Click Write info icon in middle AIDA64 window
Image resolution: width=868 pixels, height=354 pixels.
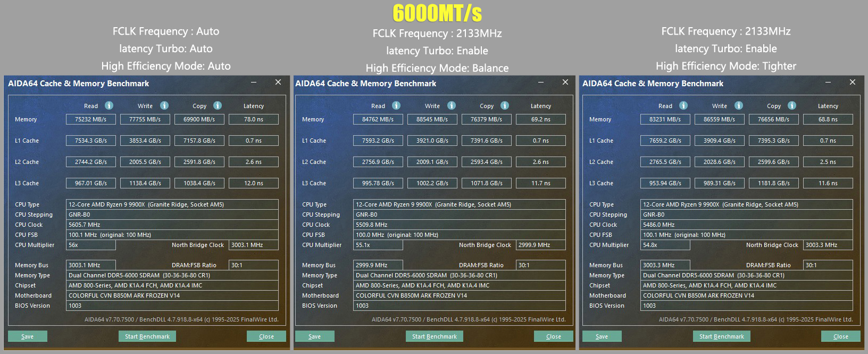pyautogui.click(x=452, y=105)
